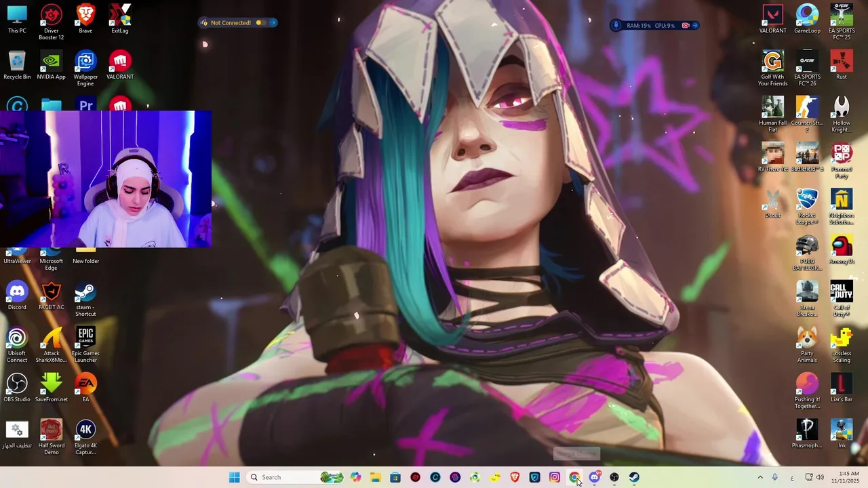This screenshot has height=488, width=868.
Task: Open the Human Fall Flat shortcut
Action: [773, 114]
